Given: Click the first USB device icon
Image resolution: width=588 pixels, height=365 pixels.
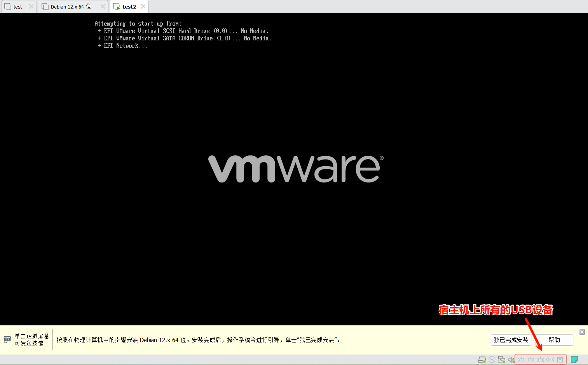Looking at the screenshot, I should click(521, 360).
